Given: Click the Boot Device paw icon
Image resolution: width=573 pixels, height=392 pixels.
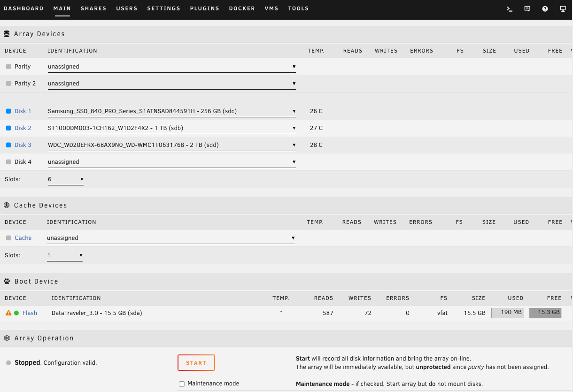Looking at the screenshot, I should (x=7, y=281).
